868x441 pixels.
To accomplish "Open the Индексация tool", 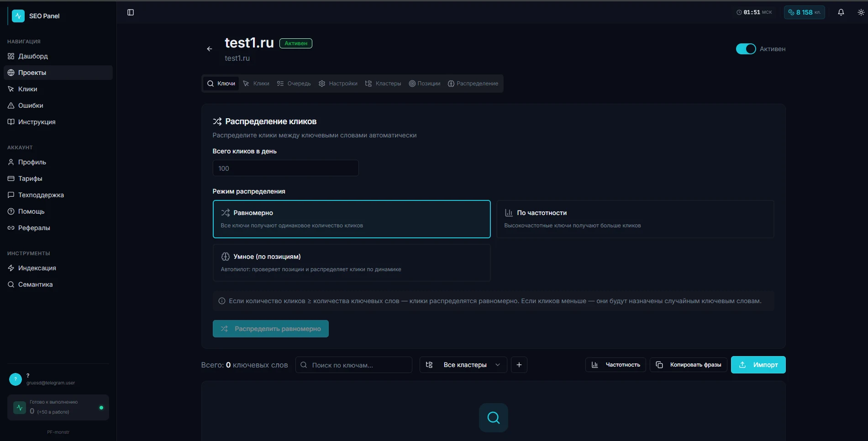I will click(x=58, y=268).
